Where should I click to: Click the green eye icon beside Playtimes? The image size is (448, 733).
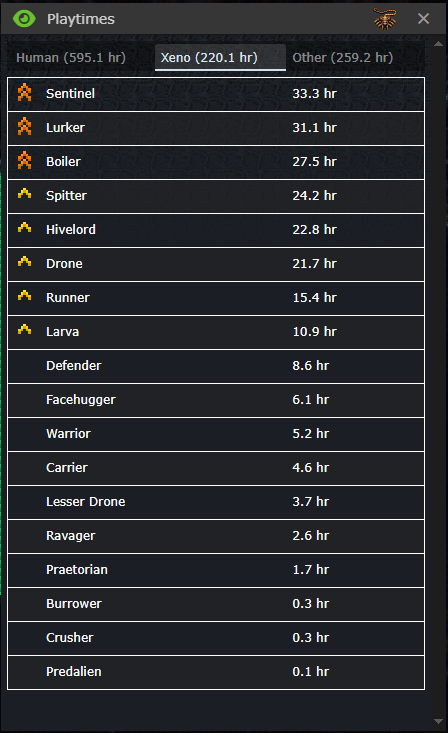pyautogui.click(x=24, y=19)
